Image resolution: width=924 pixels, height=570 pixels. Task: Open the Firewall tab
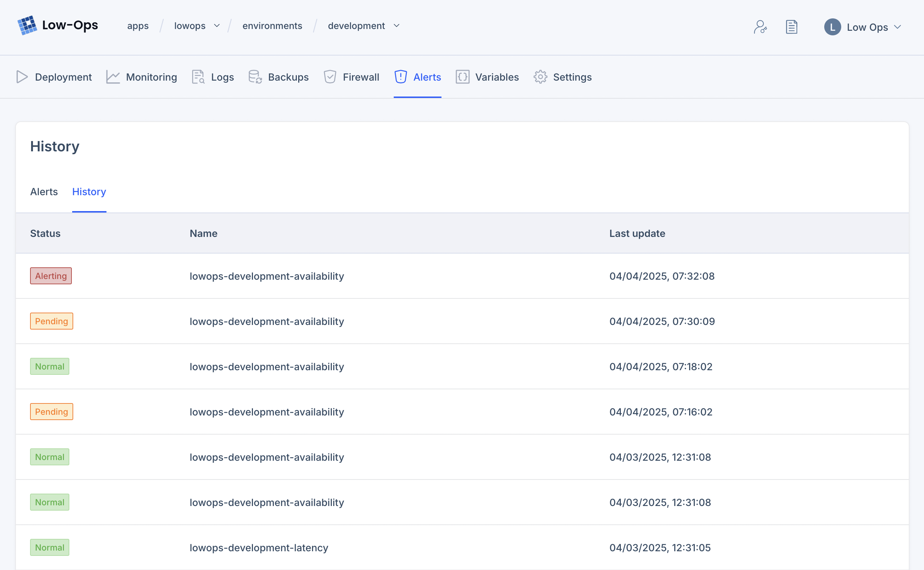click(351, 77)
